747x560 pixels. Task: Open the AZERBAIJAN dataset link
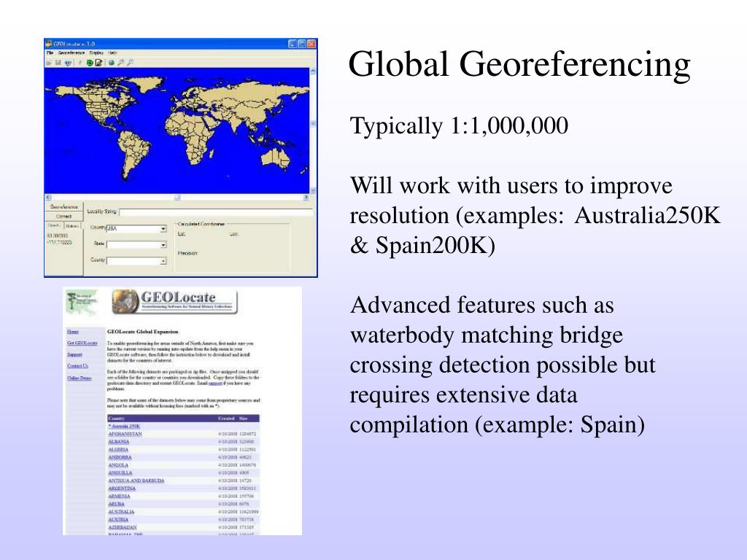123,527
